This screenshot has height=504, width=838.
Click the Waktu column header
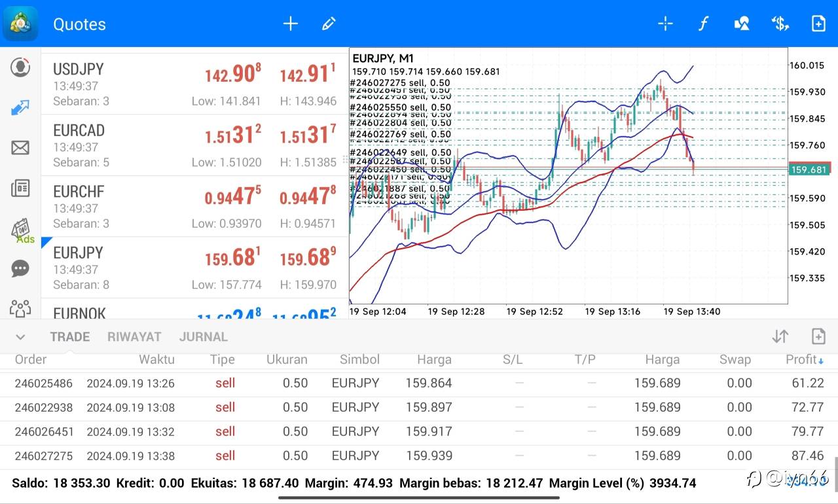tap(156, 359)
